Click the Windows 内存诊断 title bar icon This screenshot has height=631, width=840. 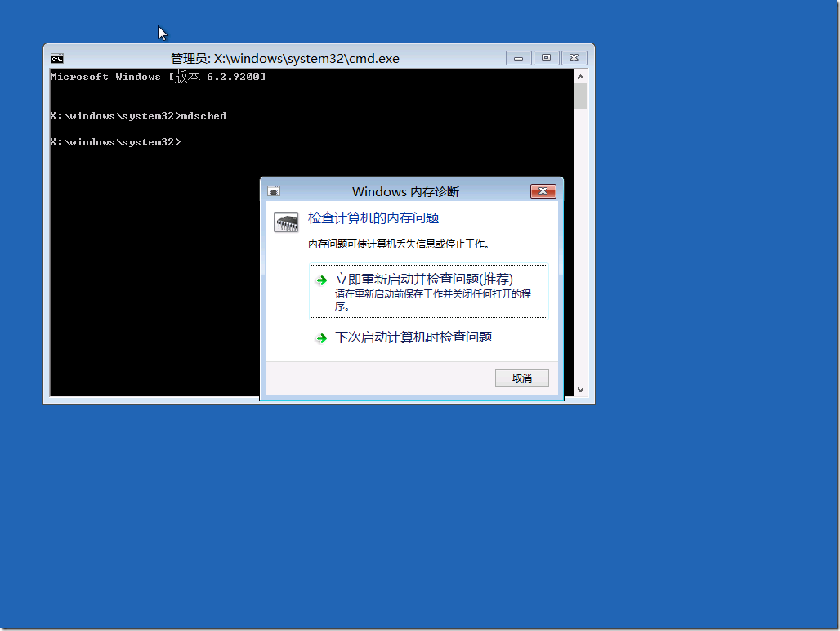pos(275,191)
